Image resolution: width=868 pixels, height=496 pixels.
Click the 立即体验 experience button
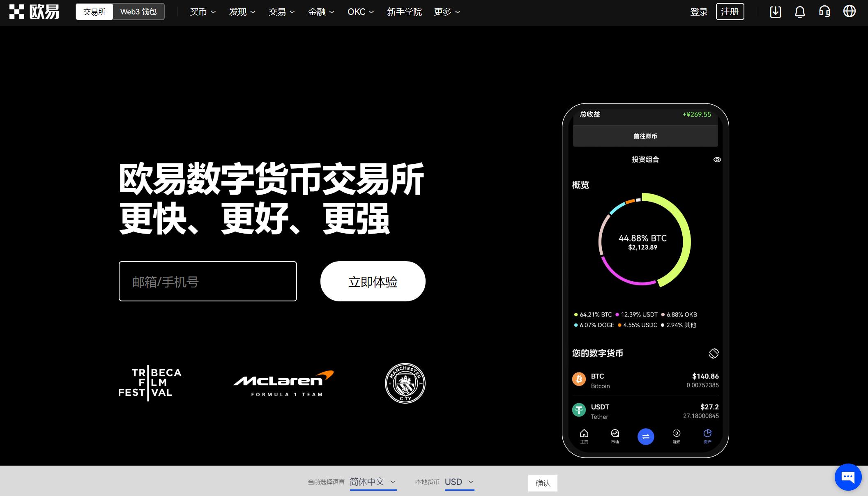(373, 281)
